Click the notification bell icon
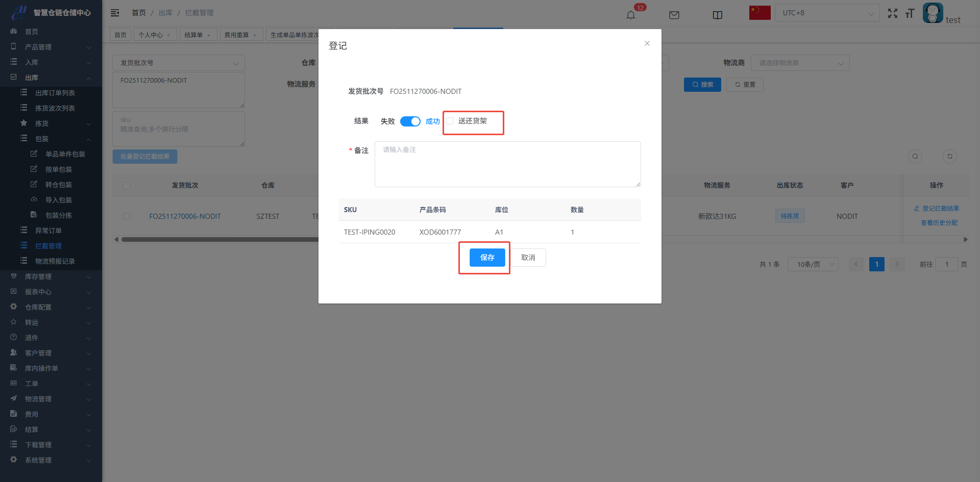This screenshot has height=482, width=980. pos(631,15)
